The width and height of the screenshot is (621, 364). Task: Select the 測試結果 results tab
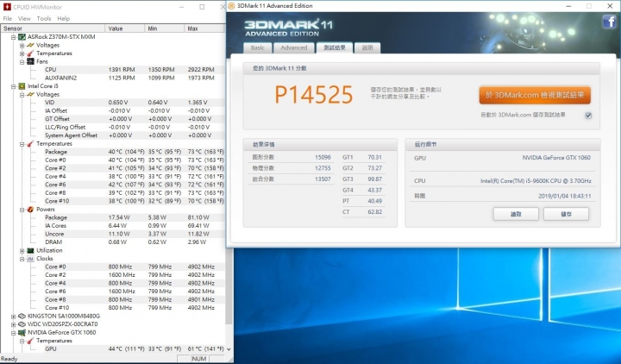[x=335, y=47]
